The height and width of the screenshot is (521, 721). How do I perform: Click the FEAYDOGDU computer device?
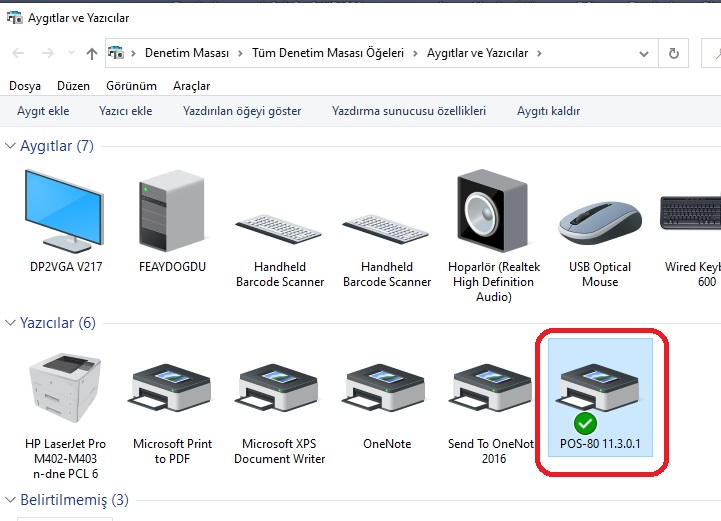coord(172,210)
